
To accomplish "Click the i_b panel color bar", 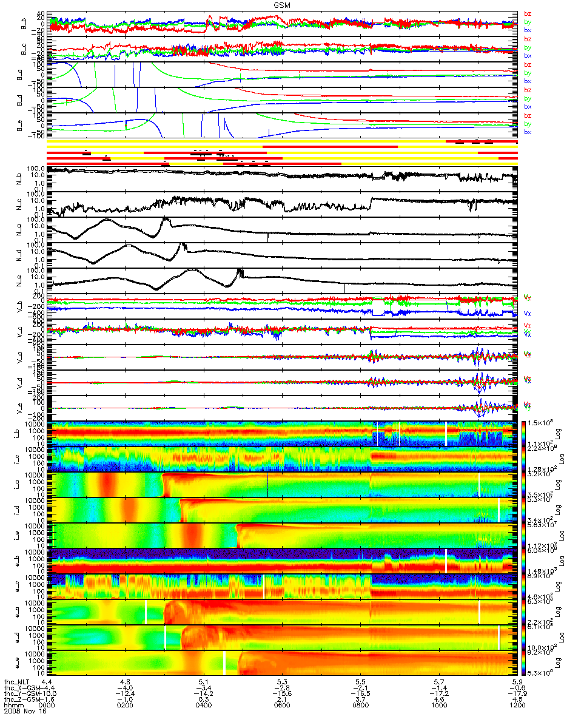I will click(x=524, y=434).
